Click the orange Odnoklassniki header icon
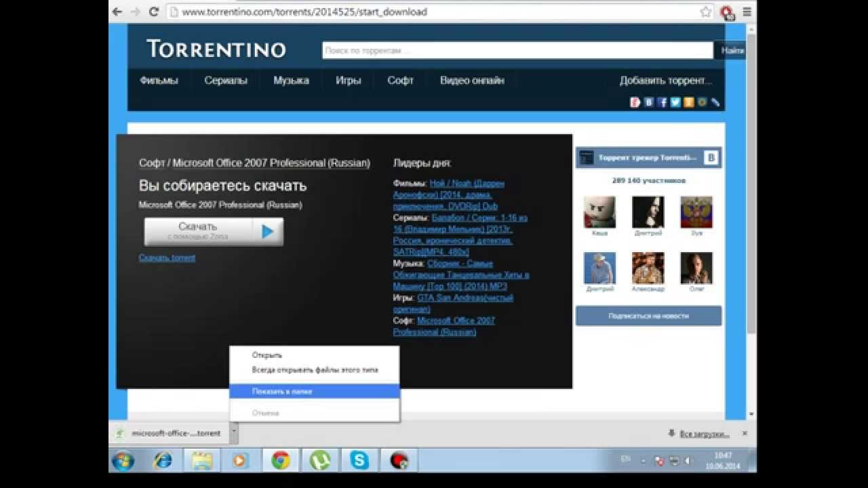 (689, 102)
